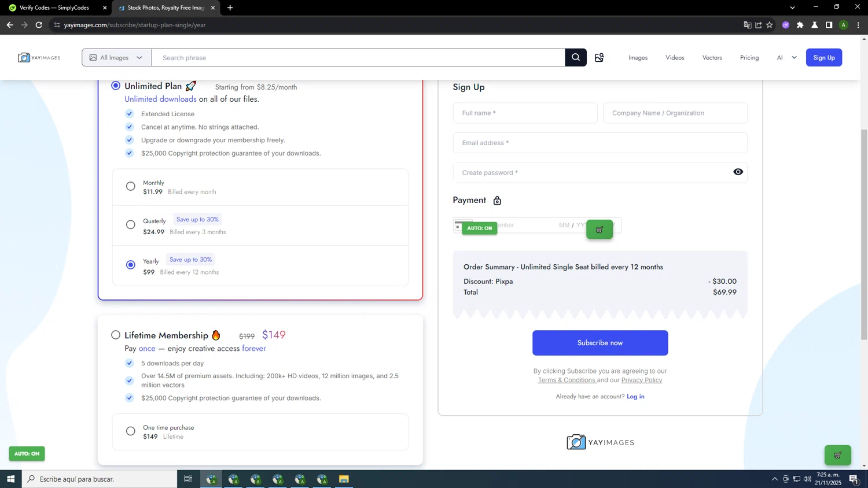
Task: Click the page vertical scrollbar thumb
Action: tap(864, 234)
